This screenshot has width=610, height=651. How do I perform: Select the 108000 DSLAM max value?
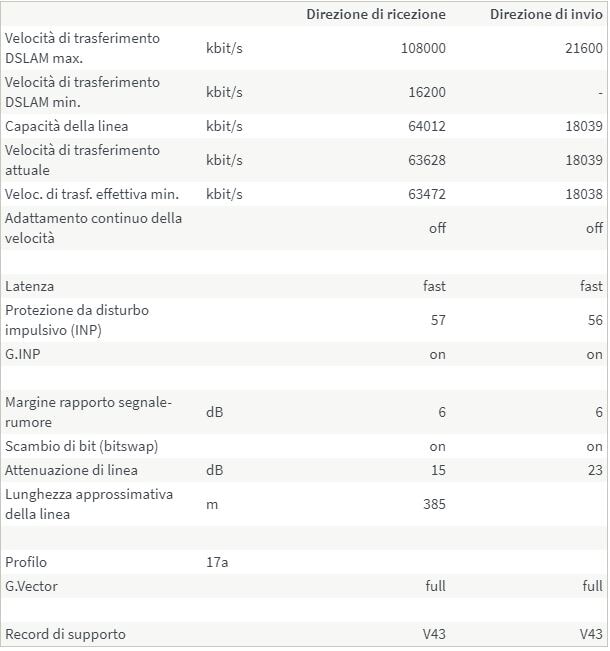[425, 48]
